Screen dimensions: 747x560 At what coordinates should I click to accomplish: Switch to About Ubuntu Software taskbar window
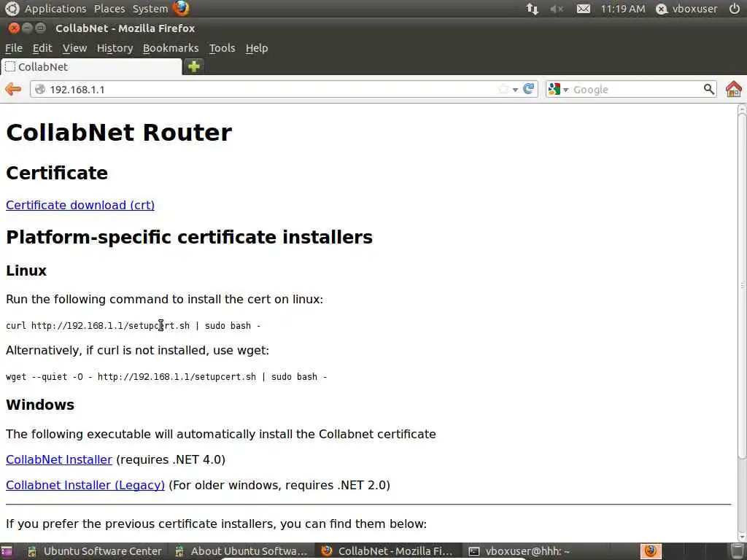242,551
